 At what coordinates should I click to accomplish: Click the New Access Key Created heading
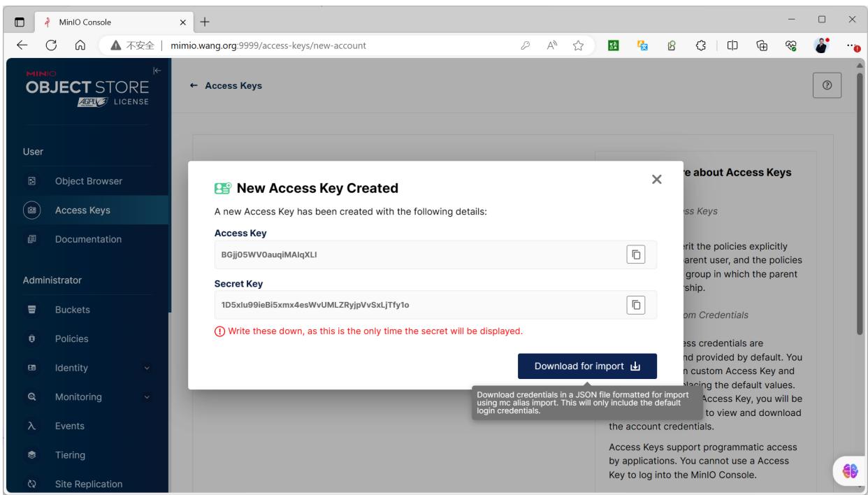tap(317, 188)
